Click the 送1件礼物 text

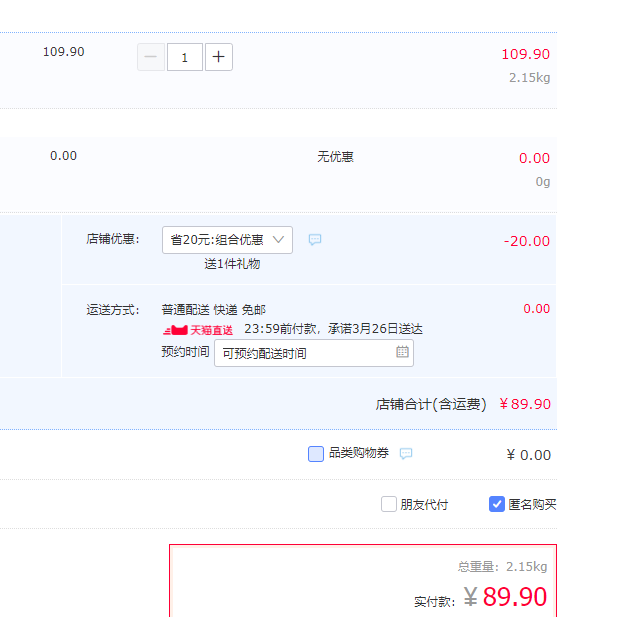232,264
